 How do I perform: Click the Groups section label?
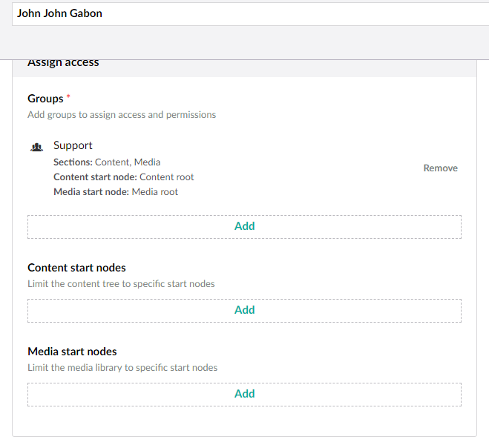pyautogui.click(x=45, y=99)
